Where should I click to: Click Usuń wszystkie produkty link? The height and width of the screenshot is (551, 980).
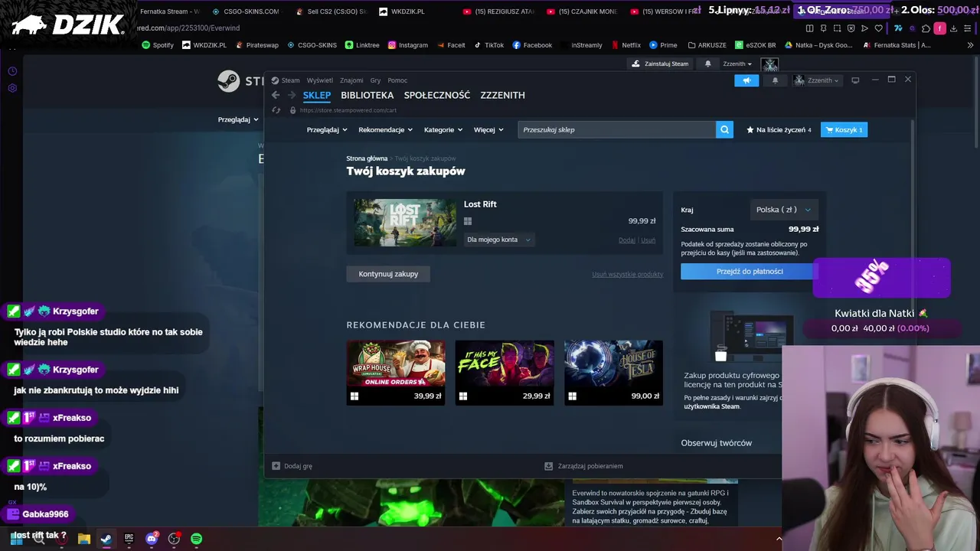click(627, 274)
